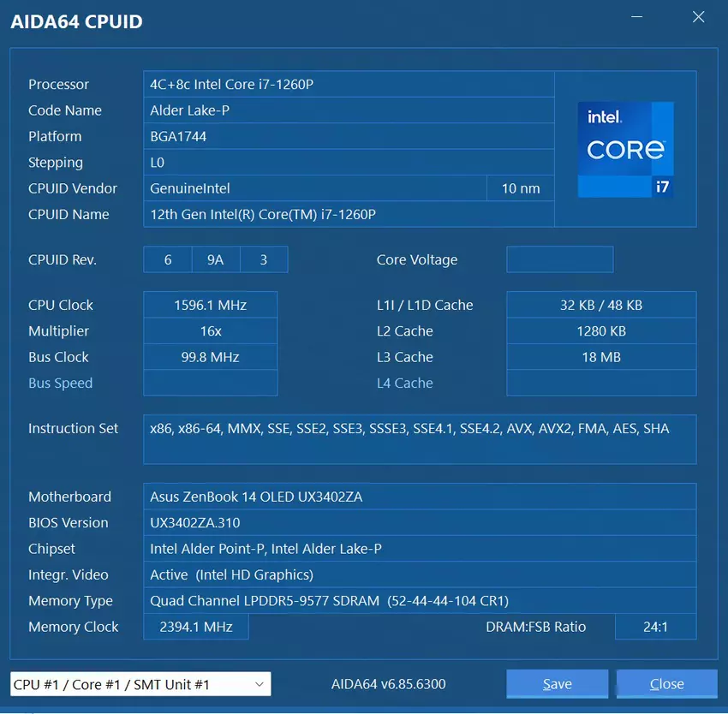Click the Motherboard Asus ZenBook field
The width and height of the screenshot is (728, 714).
pyautogui.click(x=419, y=497)
